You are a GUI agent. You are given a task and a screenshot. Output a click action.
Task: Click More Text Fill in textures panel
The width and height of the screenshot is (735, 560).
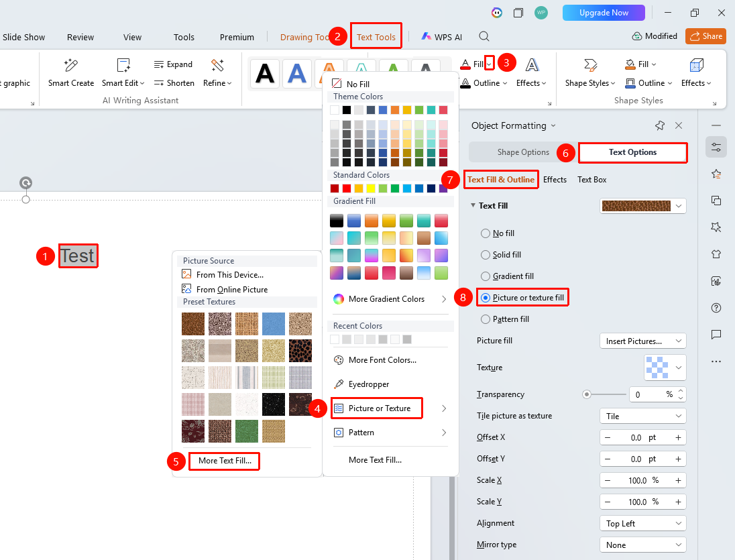[x=225, y=461]
